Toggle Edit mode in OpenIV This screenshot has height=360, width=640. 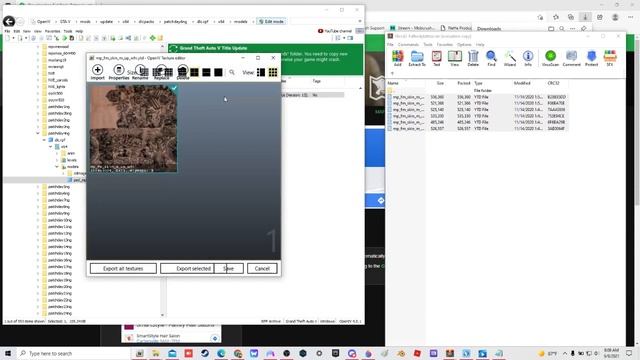coord(271,21)
